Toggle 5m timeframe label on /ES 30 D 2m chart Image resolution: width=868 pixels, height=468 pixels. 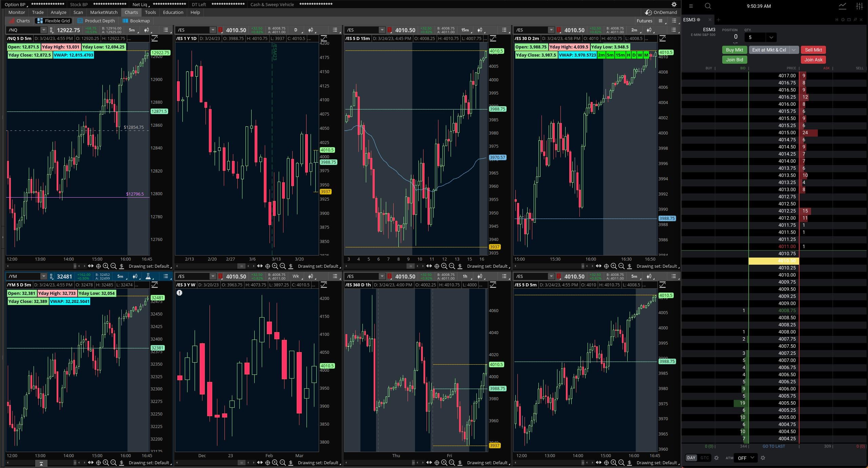[x=610, y=55]
